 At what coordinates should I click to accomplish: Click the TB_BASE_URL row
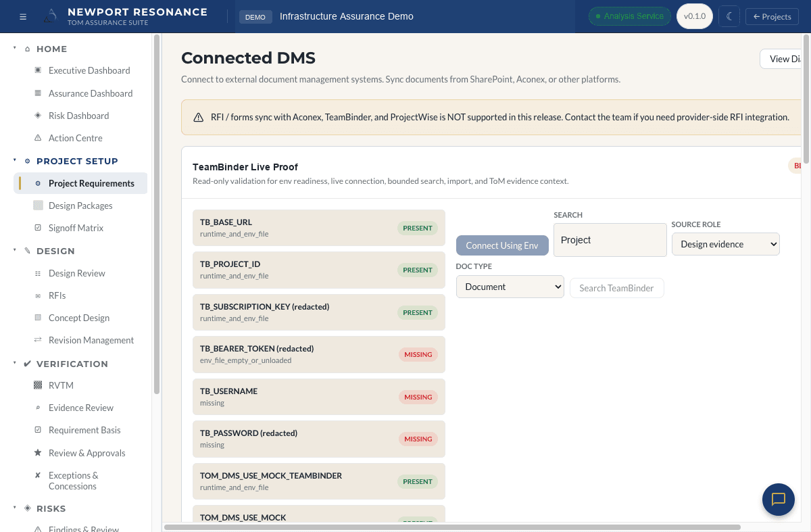coord(319,228)
